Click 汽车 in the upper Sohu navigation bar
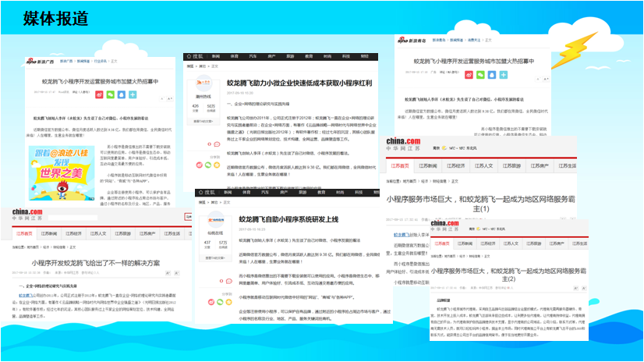 pos(253,57)
